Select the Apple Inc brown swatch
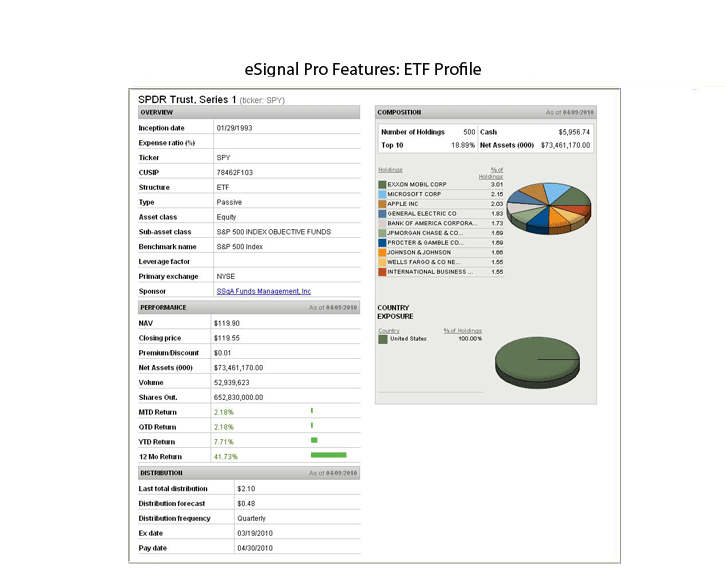725x580 pixels. [382, 204]
